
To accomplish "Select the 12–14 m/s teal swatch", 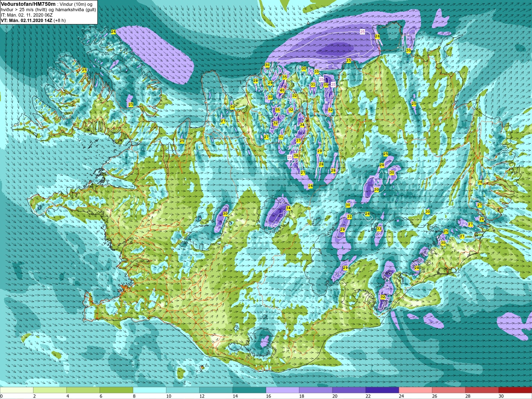I will [216, 390].
